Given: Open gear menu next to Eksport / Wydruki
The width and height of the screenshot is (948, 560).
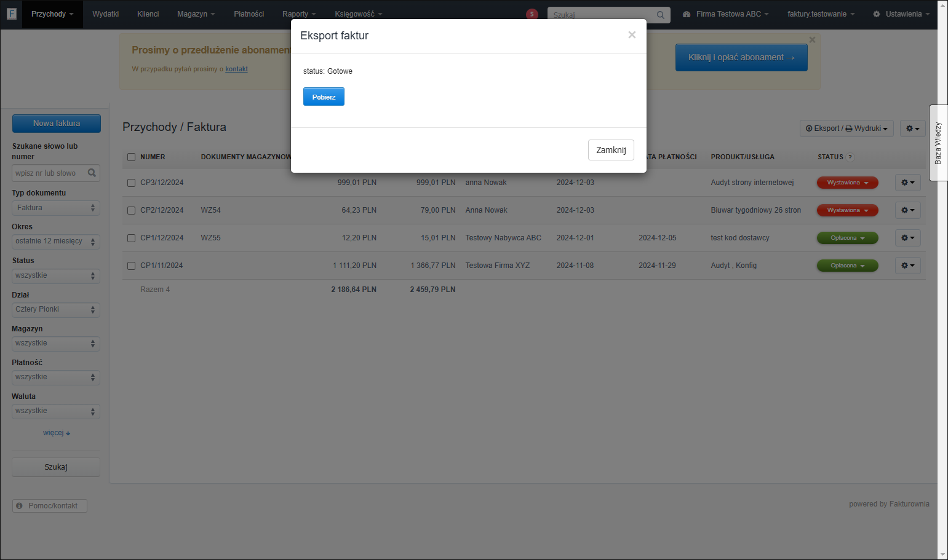Looking at the screenshot, I should [x=912, y=128].
